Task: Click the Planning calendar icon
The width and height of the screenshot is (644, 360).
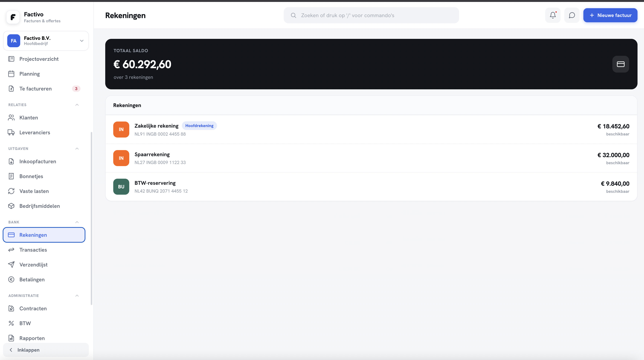Action: click(11, 74)
